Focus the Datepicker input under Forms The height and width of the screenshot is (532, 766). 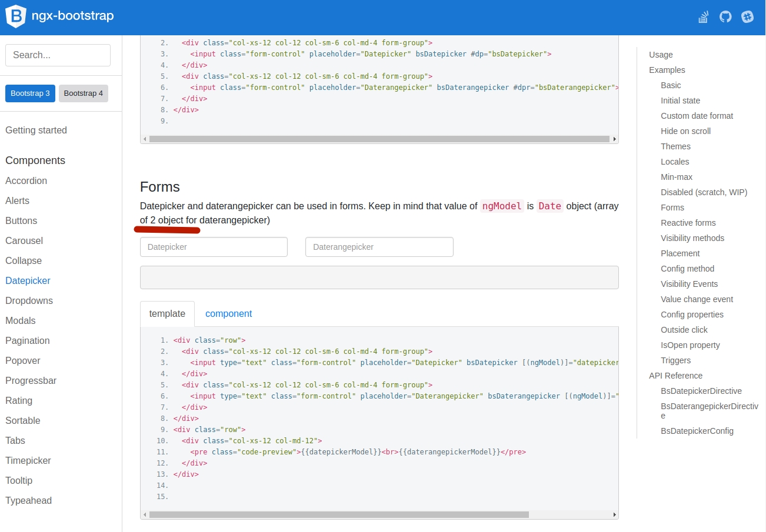tap(214, 247)
